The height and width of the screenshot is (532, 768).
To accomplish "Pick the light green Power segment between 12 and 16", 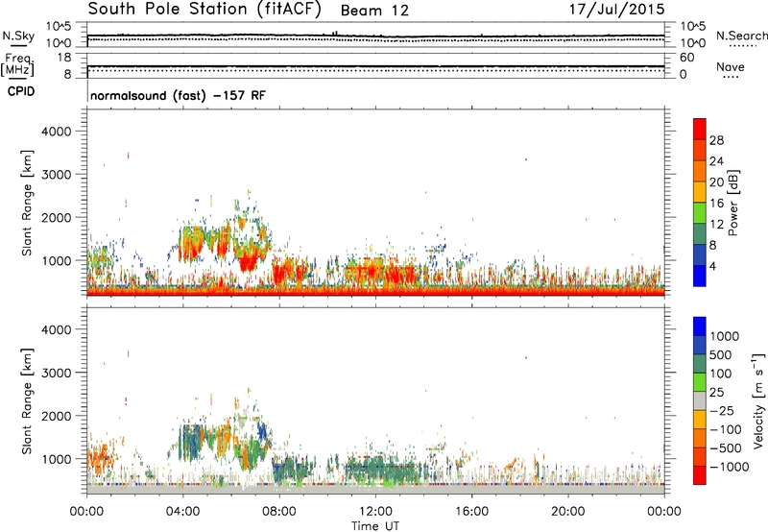I will 700,212.
